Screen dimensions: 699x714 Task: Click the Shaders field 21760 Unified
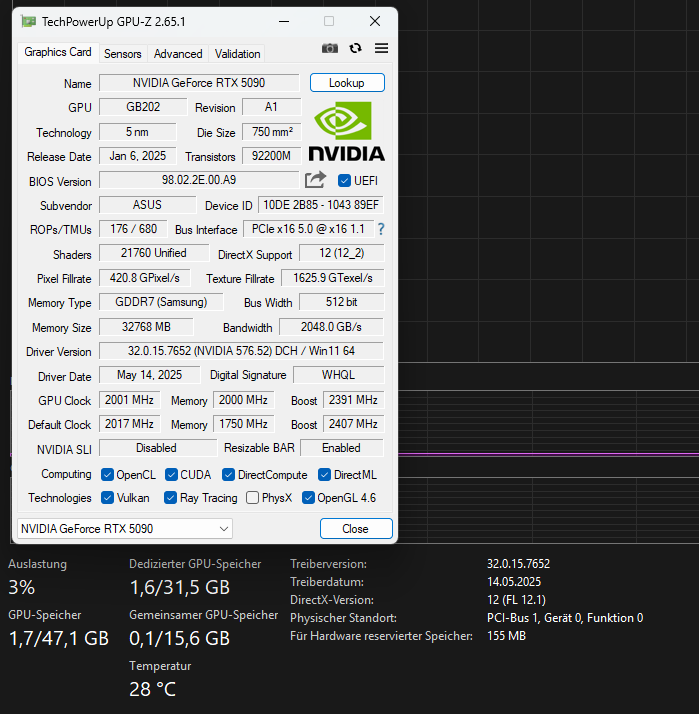pyautogui.click(x=154, y=253)
